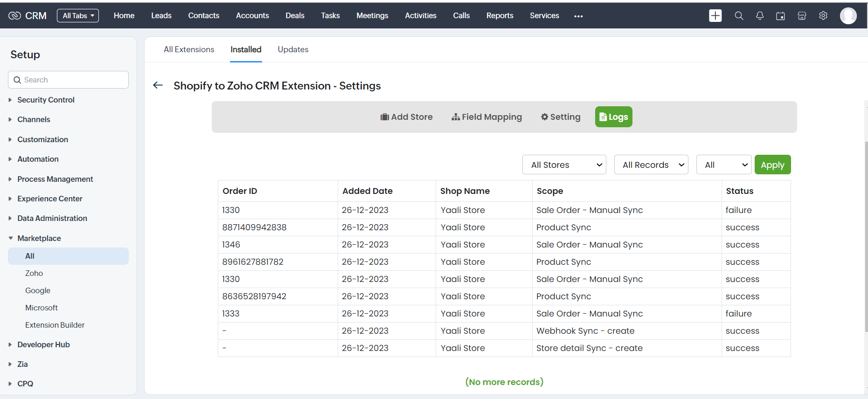Open the settings gear icon

[823, 16]
